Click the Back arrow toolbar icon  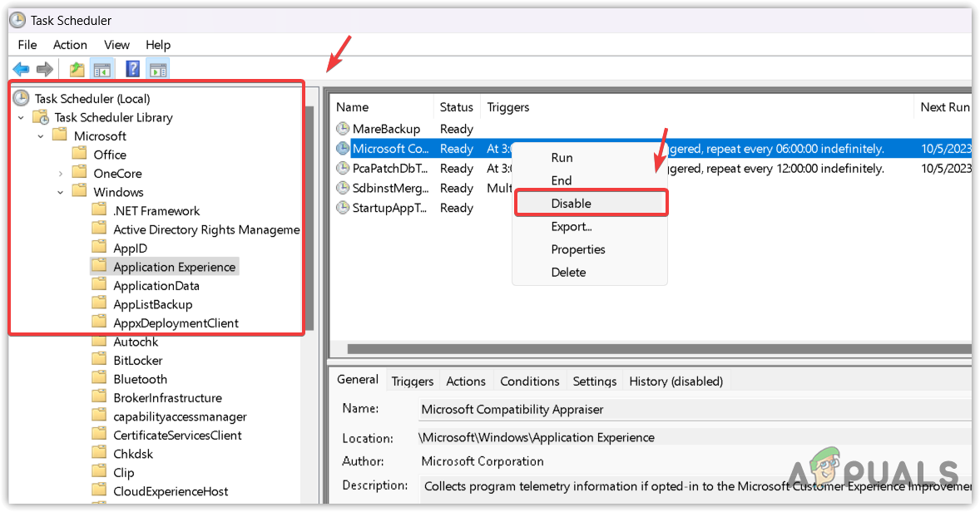coord(22,69)
